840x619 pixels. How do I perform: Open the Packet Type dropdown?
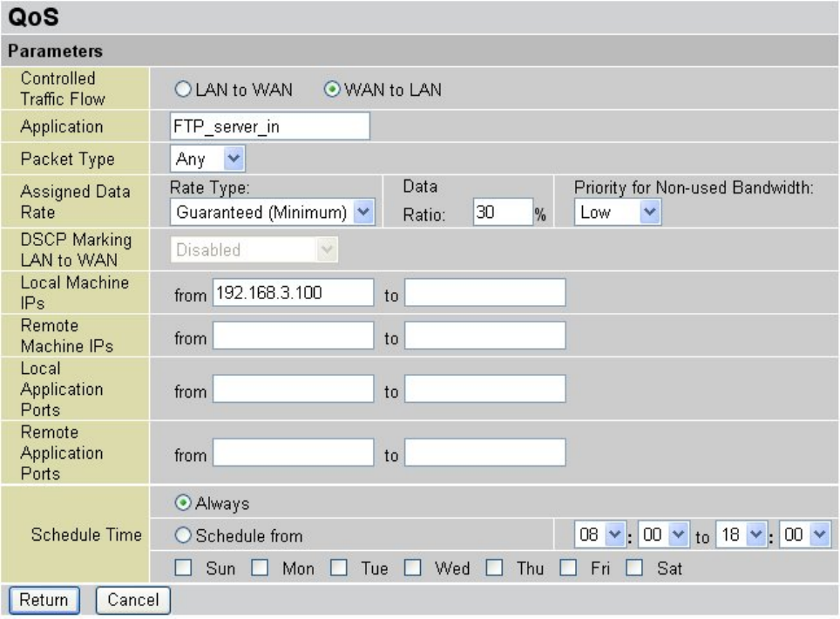coord(207,159)
